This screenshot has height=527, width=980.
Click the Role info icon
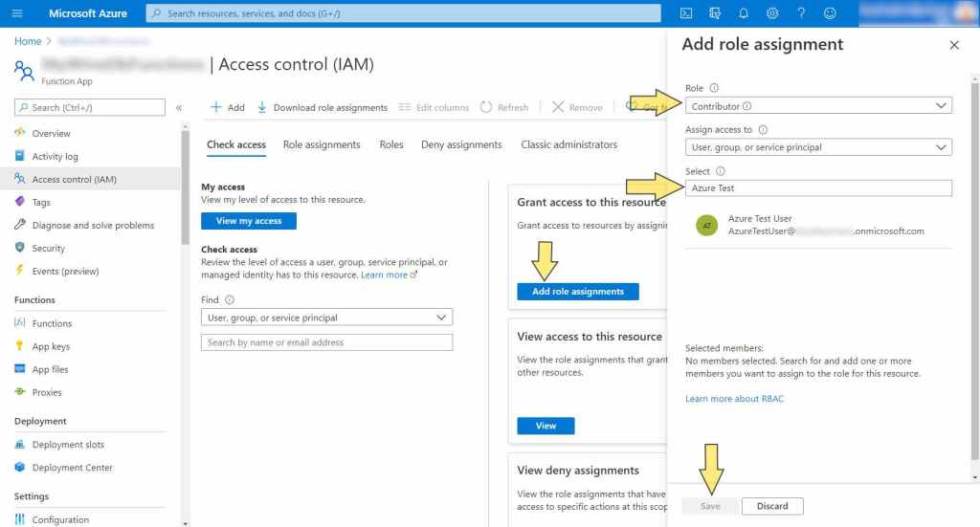(714, 88)
